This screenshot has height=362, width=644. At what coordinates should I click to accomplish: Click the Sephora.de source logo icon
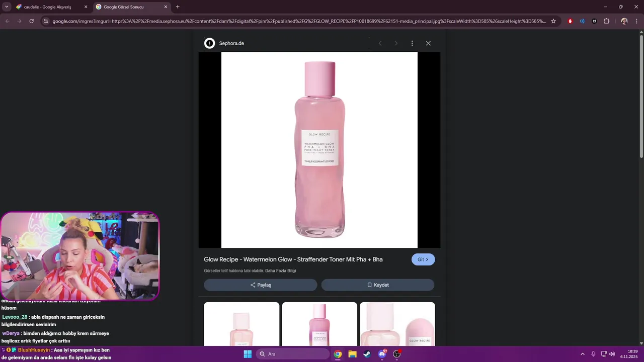(209, 43)
